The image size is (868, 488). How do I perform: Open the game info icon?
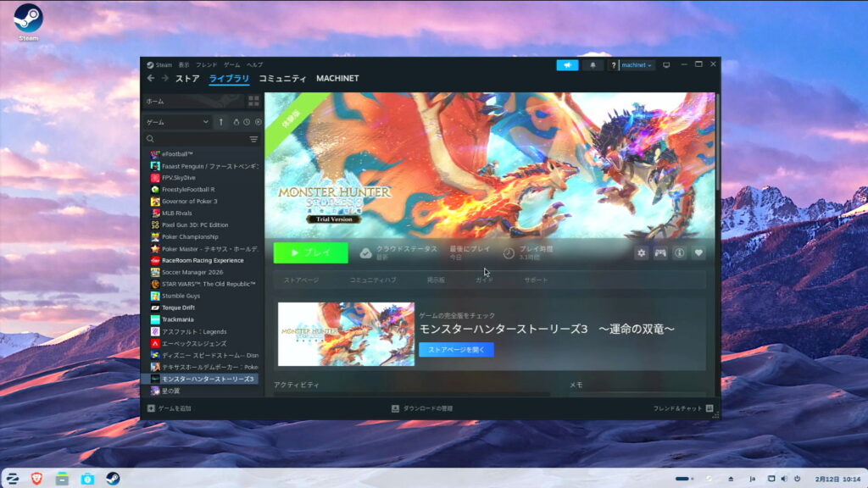tap(679, 252)
